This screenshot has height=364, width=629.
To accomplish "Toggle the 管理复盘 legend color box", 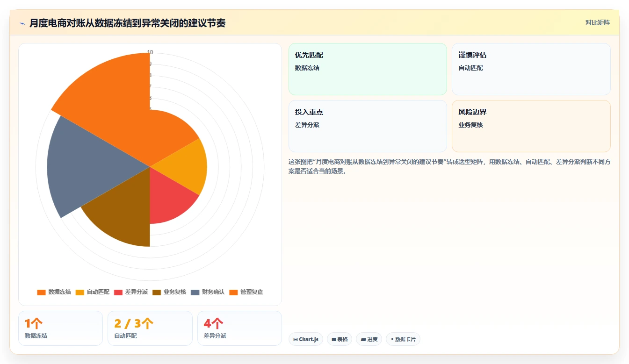I will [x=233, y=292].
